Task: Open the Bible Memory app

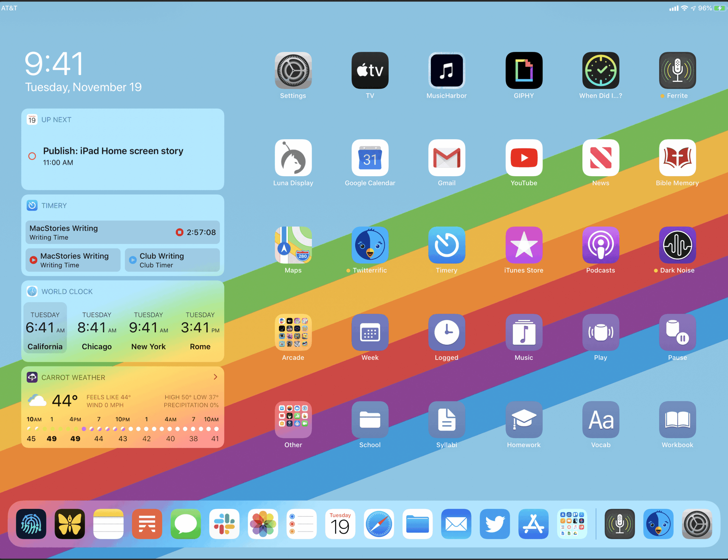Action: (x=677, y=157)
